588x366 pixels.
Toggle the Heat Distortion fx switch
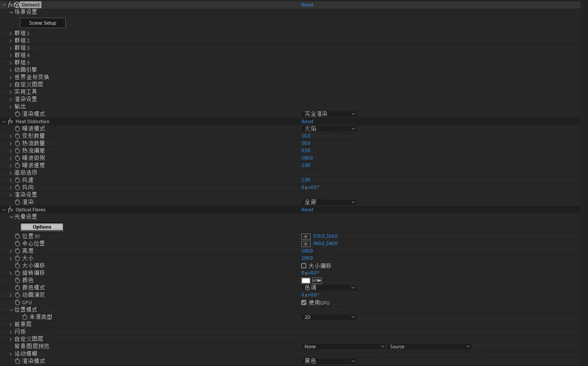(10, 121)
